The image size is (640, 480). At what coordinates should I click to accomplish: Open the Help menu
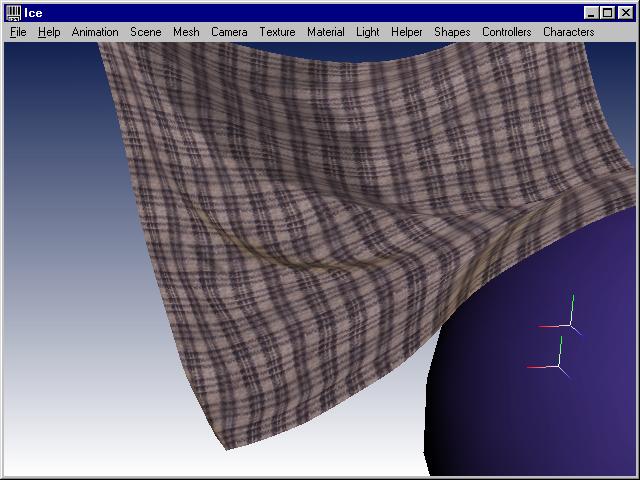pyautogui.click(x=49, y=32)
